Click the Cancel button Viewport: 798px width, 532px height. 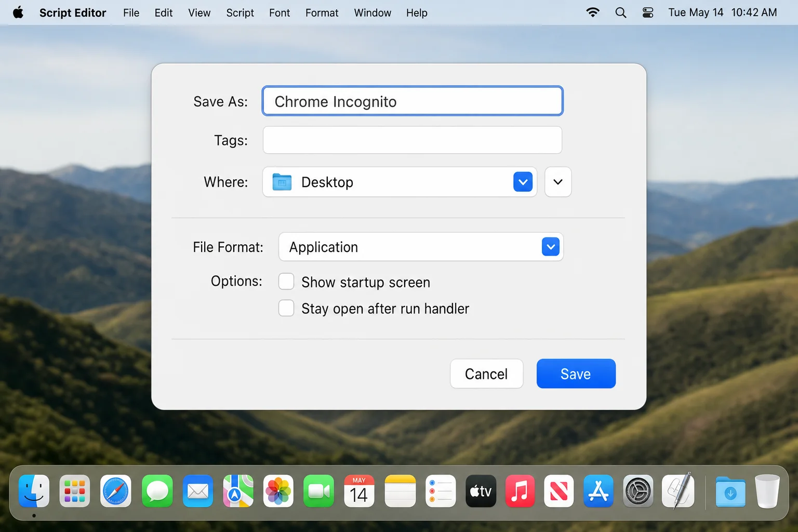[486, 374]
